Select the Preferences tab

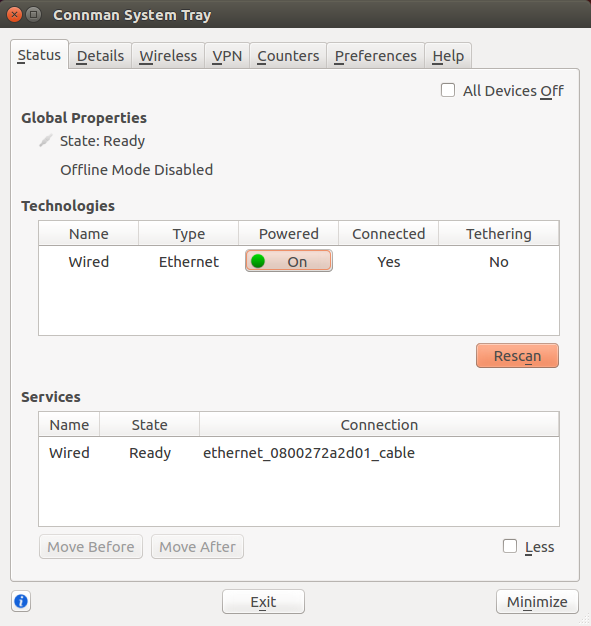coord(376,56)
